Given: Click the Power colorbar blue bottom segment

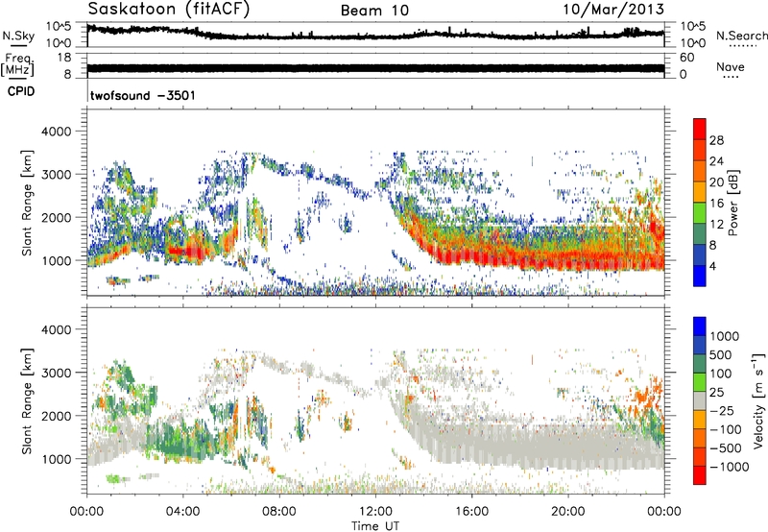Looking at the screenshot, I should click(700, 276).
